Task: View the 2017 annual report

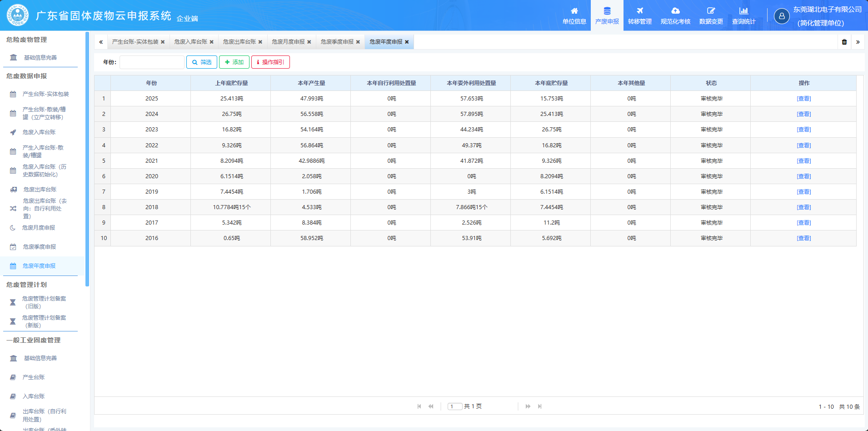Action: tap(803, 223)
